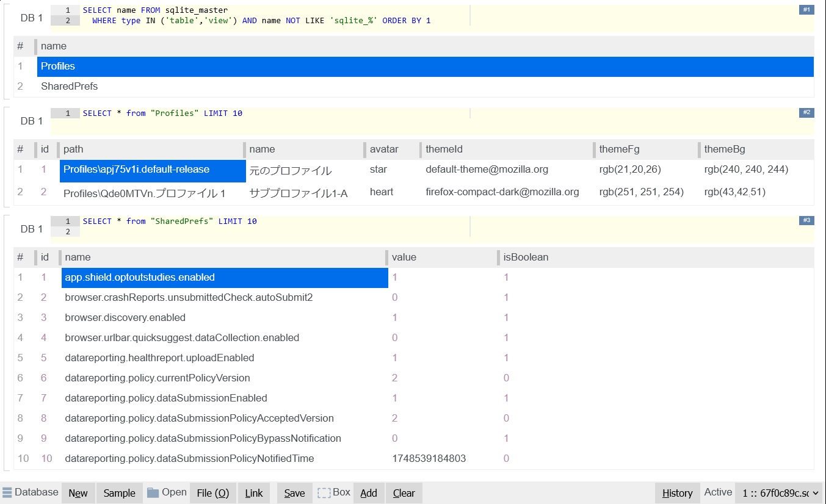Image resolution: width=826 pixels, height=504 pixels.
Task: Add a new query box
Action: (369, 493)
